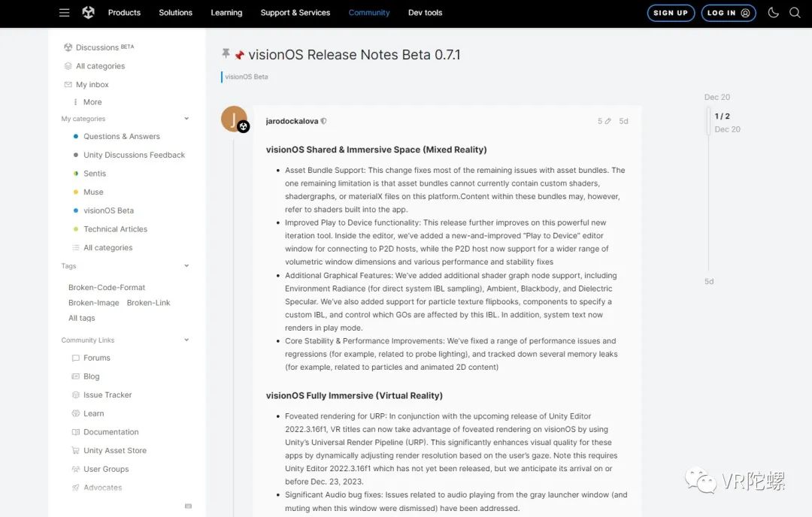Select the Broken-Link tag
Viewport: 812px width, 517px height.
(149, 303)
